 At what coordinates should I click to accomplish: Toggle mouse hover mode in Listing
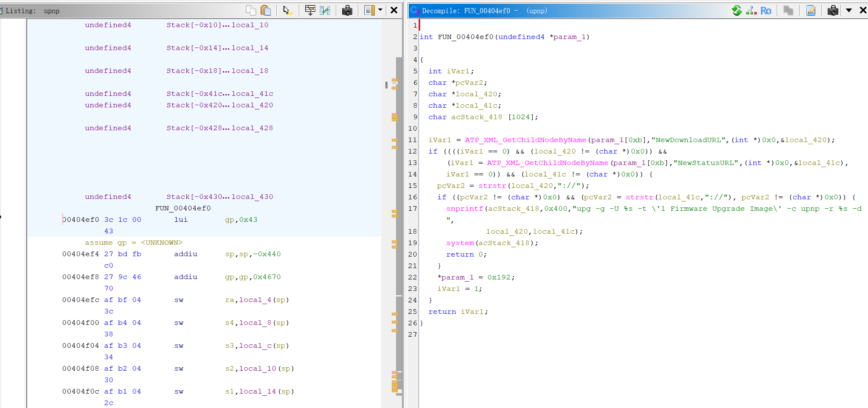tap(287, 10)
